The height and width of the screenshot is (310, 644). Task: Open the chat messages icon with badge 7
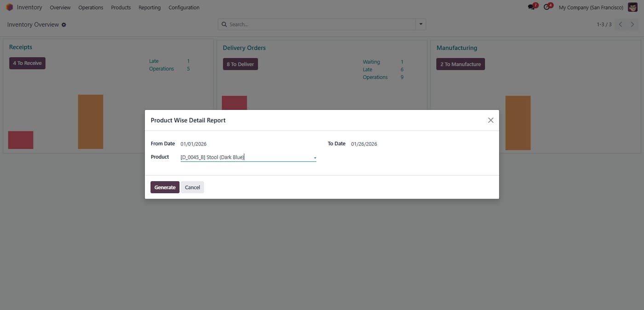(x=533, y=7)
